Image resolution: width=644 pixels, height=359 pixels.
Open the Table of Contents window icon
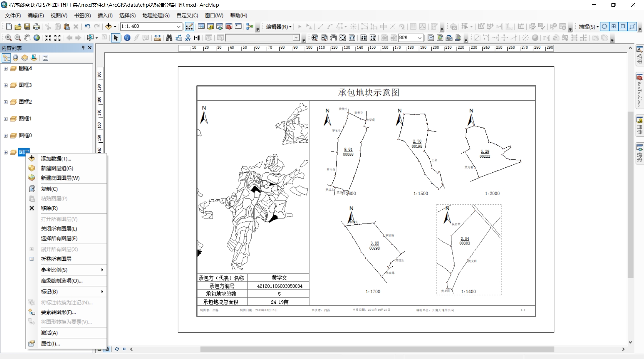(x=201, y=27)
